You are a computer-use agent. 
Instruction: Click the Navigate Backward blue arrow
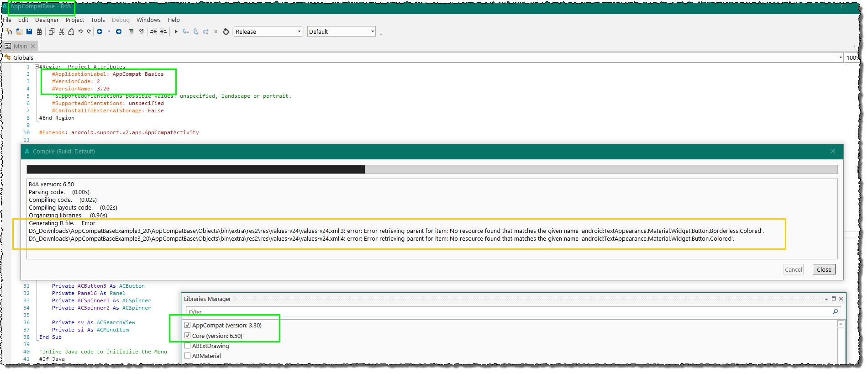(x=100, y=32)
